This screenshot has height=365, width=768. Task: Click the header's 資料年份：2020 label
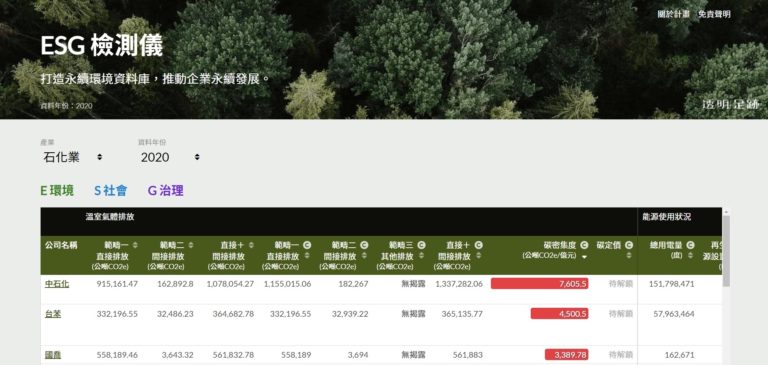pos(66,105)
